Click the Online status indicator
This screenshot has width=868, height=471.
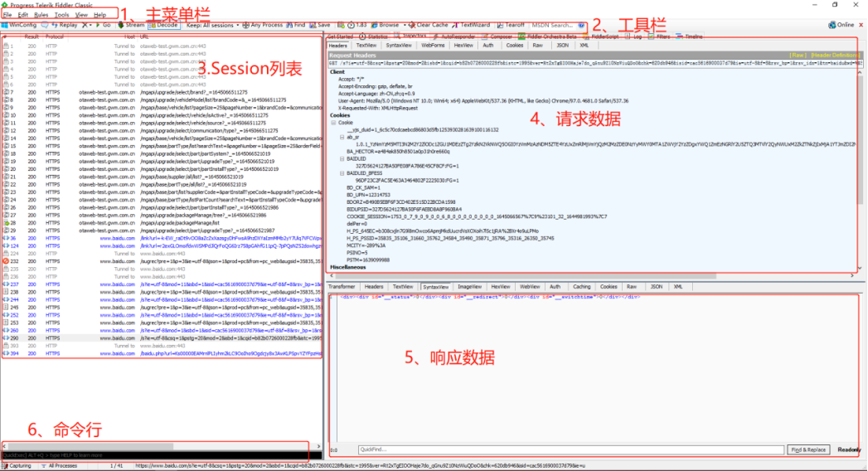coord(841,25)
